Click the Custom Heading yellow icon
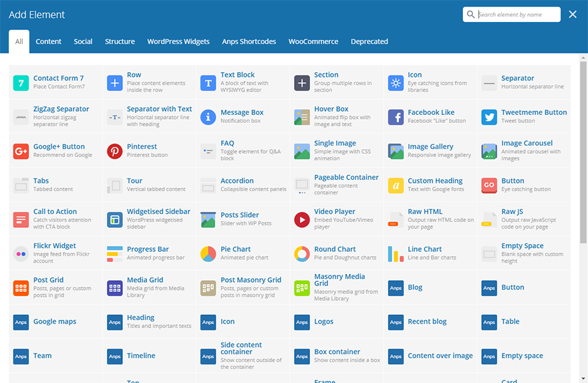 click(x=396, y=185)
